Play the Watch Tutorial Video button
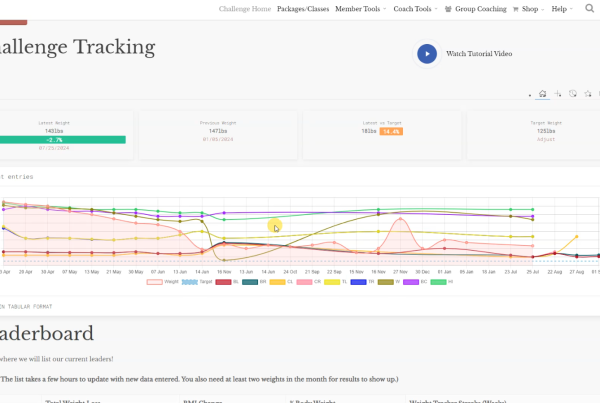 [x=427, y=54]
